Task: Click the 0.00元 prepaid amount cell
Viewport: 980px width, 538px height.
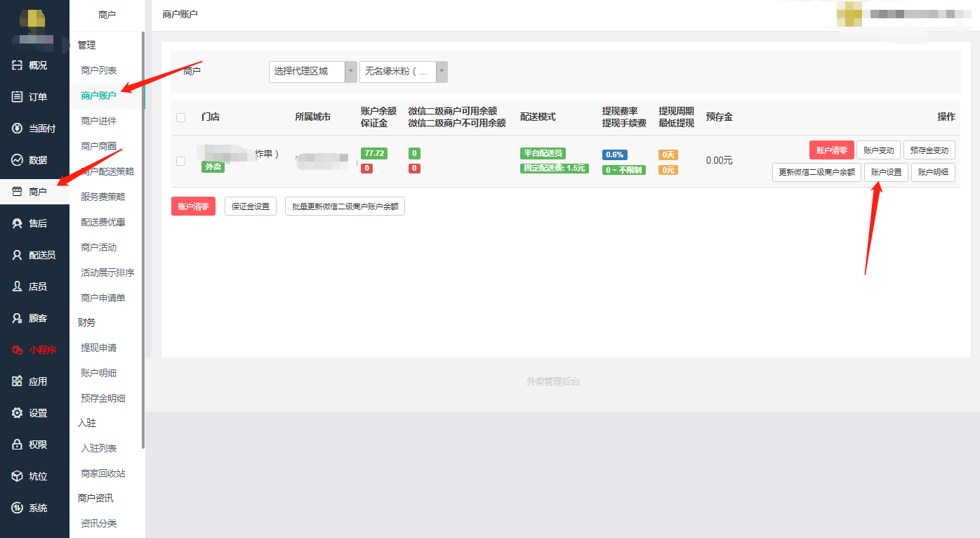Action: pyautogui.click(x=720, y=161)
